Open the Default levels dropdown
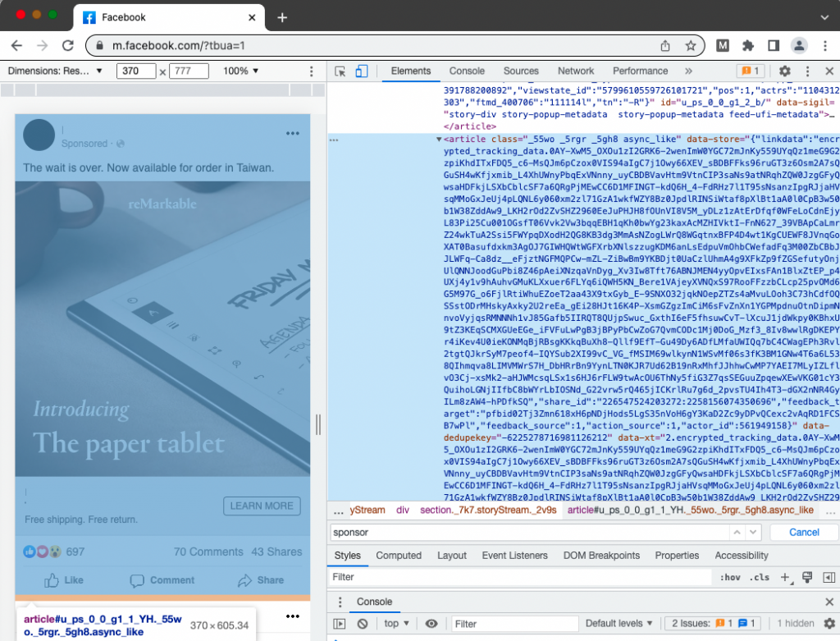The width and height of the screenshot is (840, 641). click(619, 623)
